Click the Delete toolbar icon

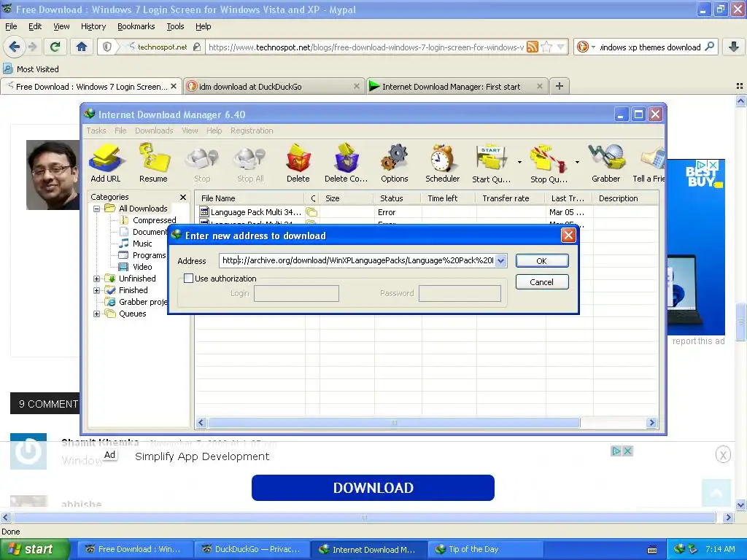point(298,163)
